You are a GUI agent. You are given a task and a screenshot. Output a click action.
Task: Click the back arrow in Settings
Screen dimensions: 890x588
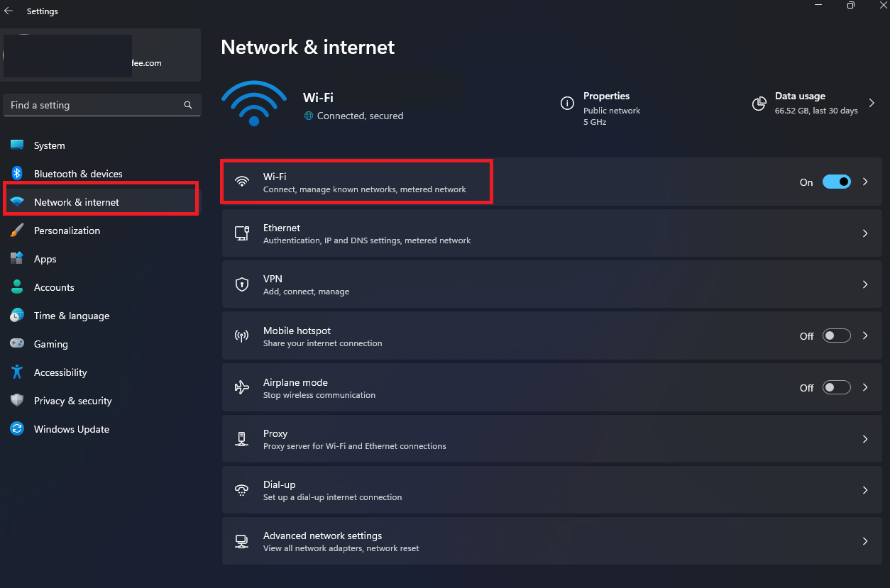(9, 11)
